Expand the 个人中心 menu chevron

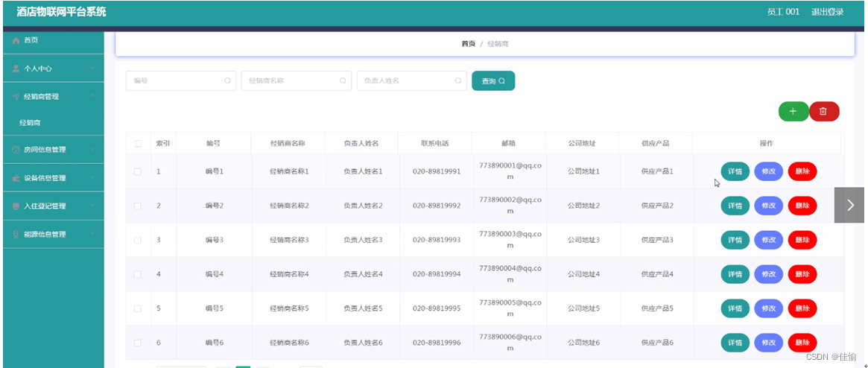coord(92,68)
